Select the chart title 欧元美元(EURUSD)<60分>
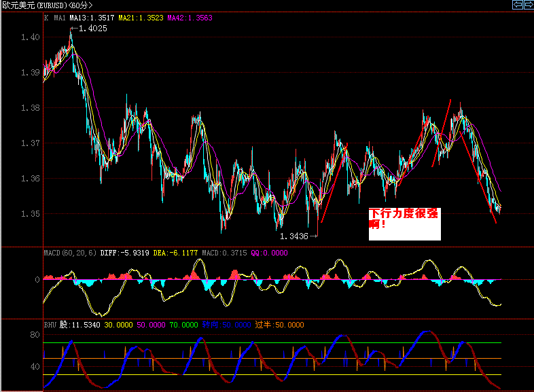The height and width of the screenshot is (392, 534). (47, 5)
